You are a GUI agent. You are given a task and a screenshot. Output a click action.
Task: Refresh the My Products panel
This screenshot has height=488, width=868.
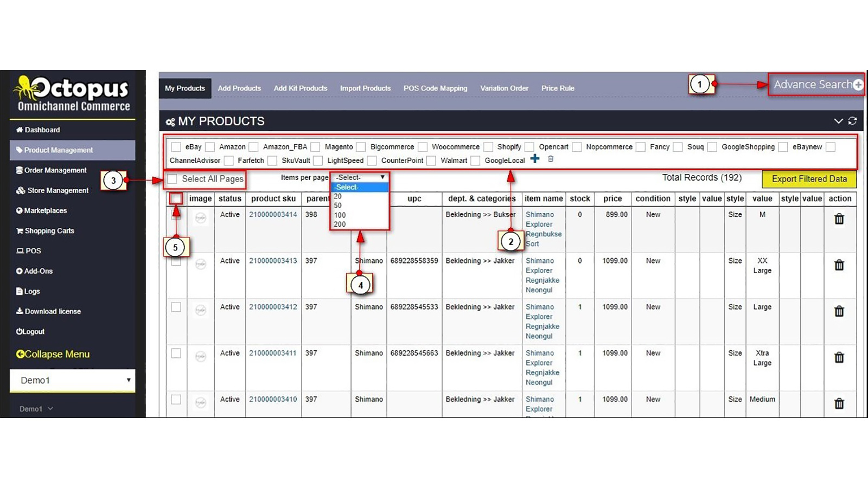coord(853,121)
